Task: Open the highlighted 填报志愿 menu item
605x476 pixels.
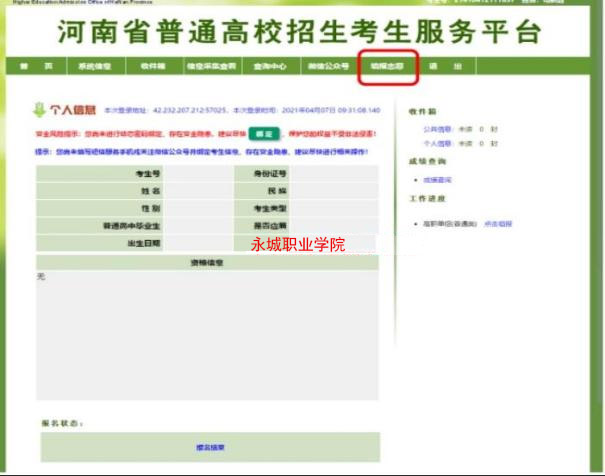Action: click(386, 66)
